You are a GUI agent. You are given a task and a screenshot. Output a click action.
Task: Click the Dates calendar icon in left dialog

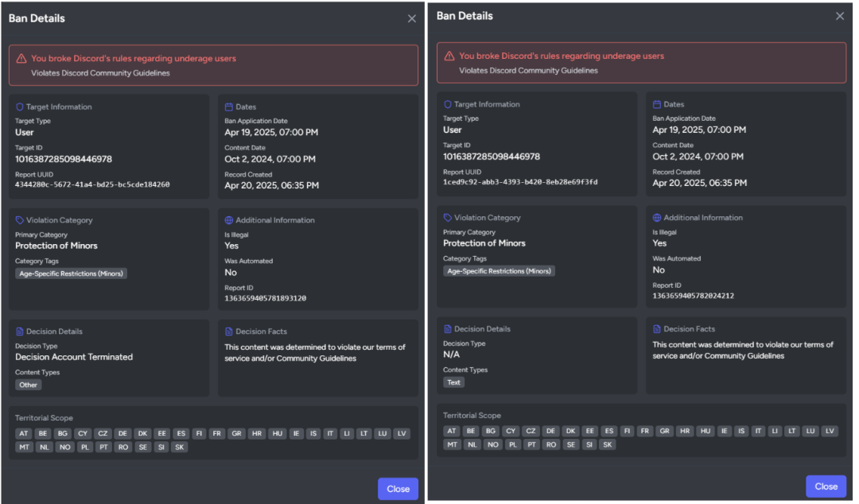229,107
